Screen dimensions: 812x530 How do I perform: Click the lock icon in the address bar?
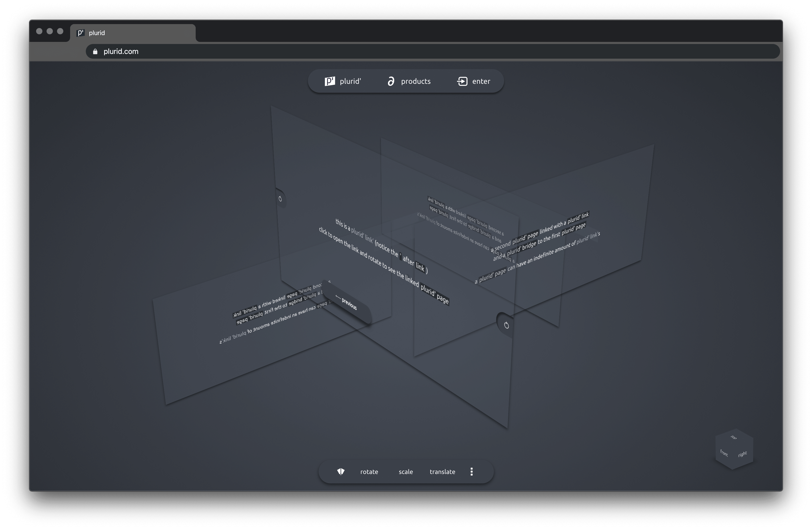click(x=95, y=52)
